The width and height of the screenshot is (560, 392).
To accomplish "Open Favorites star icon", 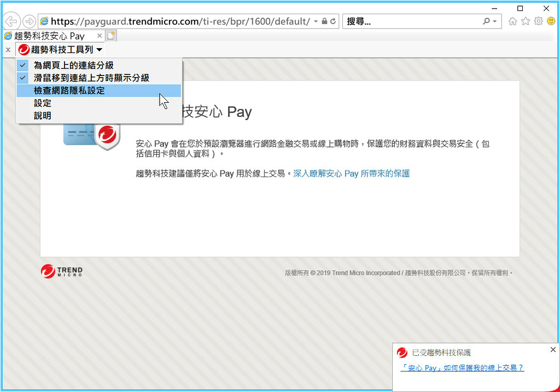I will (x=526, y=21).
